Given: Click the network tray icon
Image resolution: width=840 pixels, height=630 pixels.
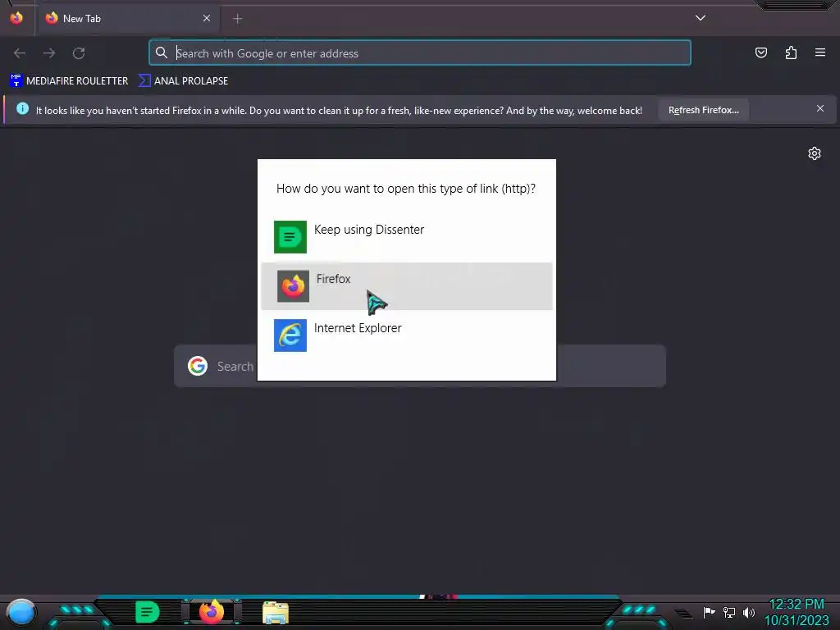Looking at the screenshot, I should [729, 612].
